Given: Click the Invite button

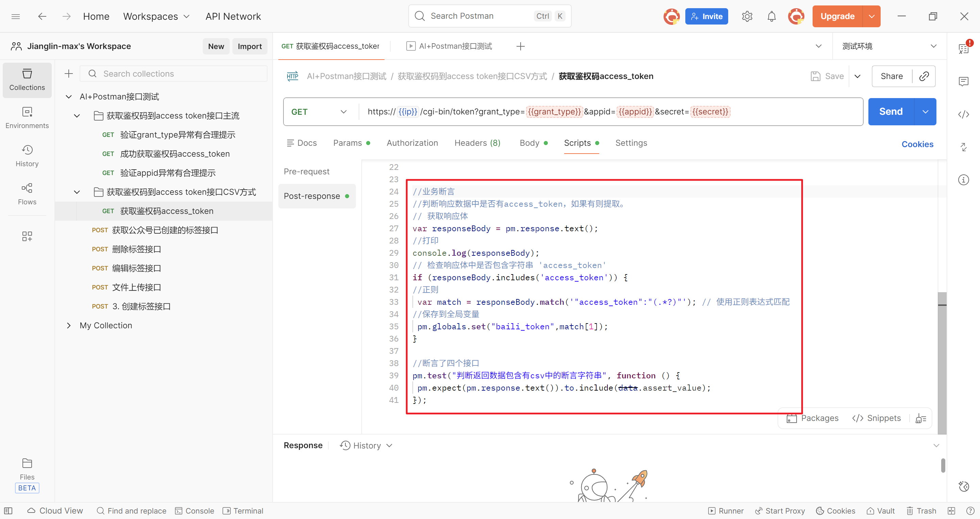Looking at the screenshot, I should point(706,16).
